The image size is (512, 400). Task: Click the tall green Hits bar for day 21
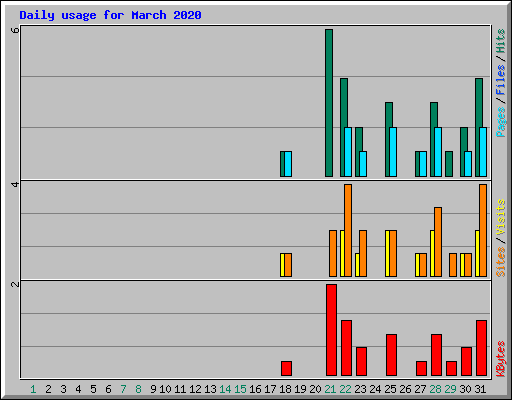point(329,103)
